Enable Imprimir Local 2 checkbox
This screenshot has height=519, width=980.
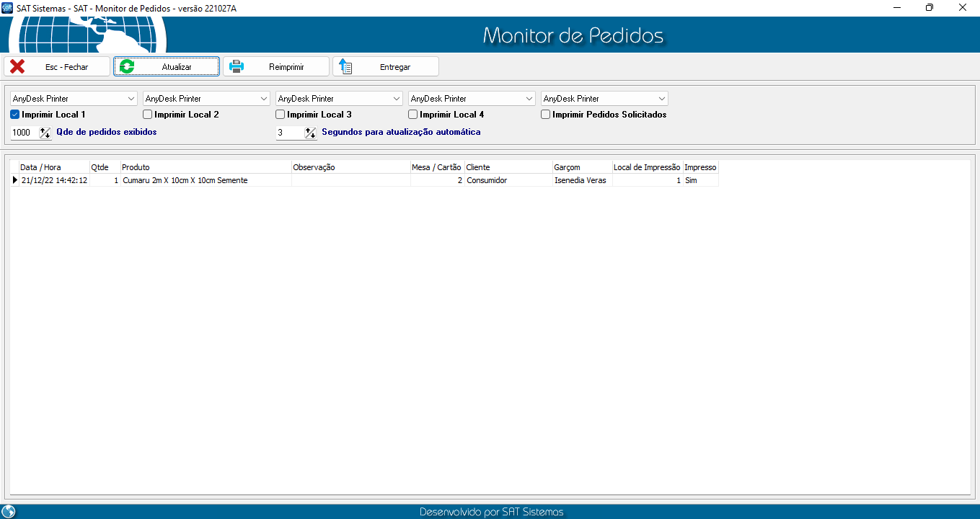(x=148, y=115)
